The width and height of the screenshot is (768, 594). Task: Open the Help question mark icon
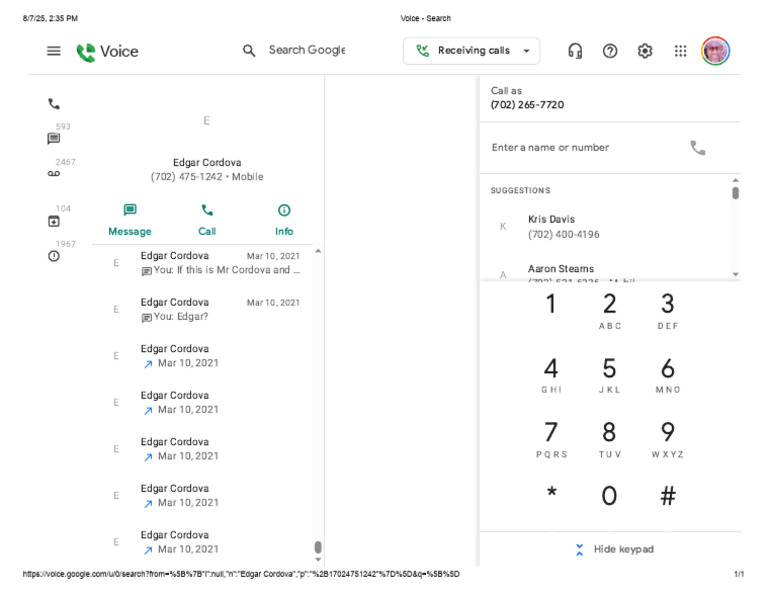610,51
